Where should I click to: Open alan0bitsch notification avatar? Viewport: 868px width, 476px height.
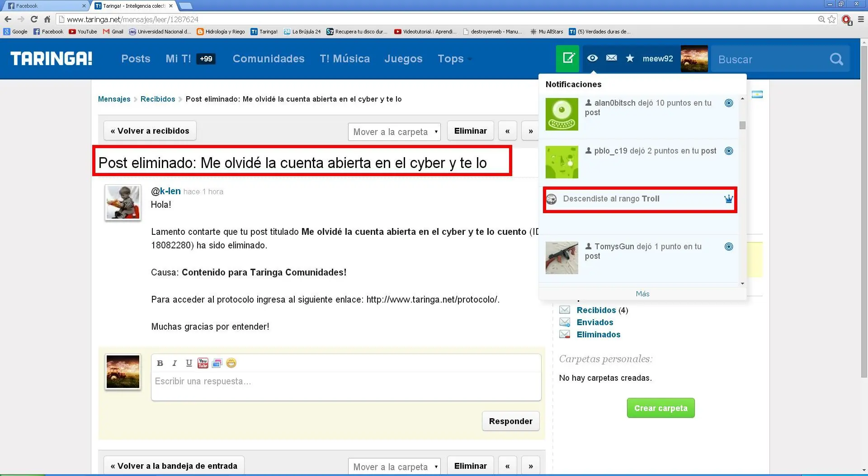click(x=561, y=114)
